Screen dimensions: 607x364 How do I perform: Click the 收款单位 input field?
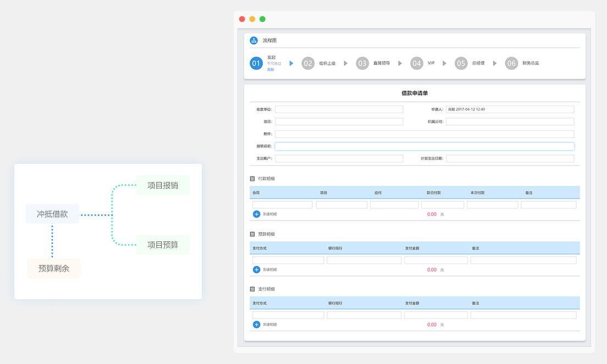tap(339, 109)
